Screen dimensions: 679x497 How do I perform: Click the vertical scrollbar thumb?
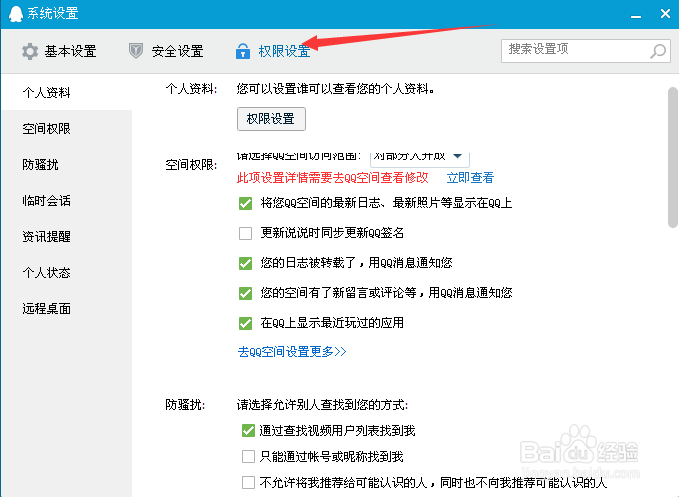point(673,157)
